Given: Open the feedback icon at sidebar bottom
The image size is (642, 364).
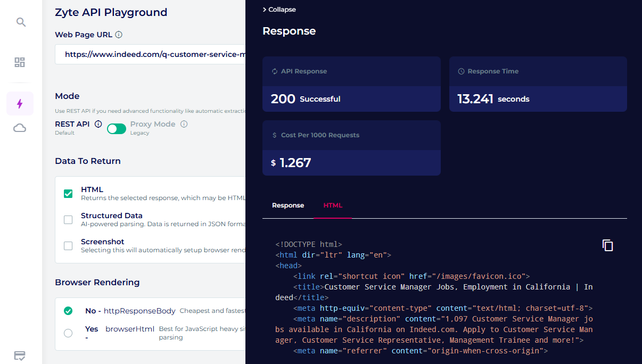Looking at the screenshot, I should point(20,355).
